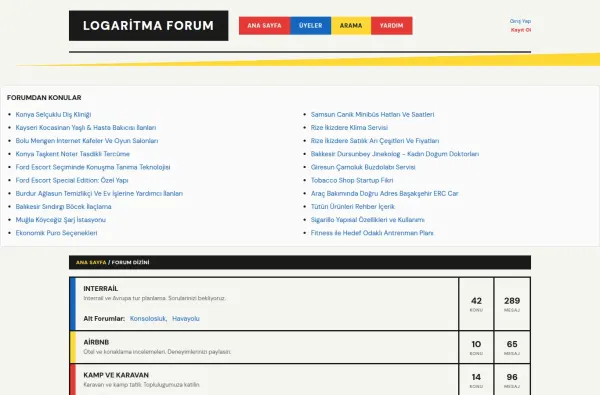Open the ARAMA menu item
The width and height of the screenshot is (600, 395).
pyautogui.click(x=351, y=26)
